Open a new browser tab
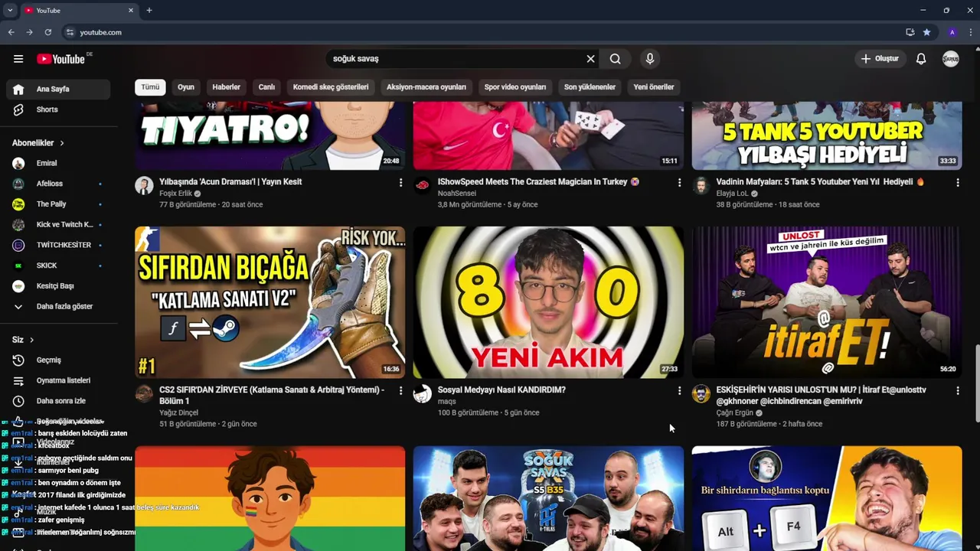Image resolution: width=980 pixels, height=551 pixels. click(149, 10)
